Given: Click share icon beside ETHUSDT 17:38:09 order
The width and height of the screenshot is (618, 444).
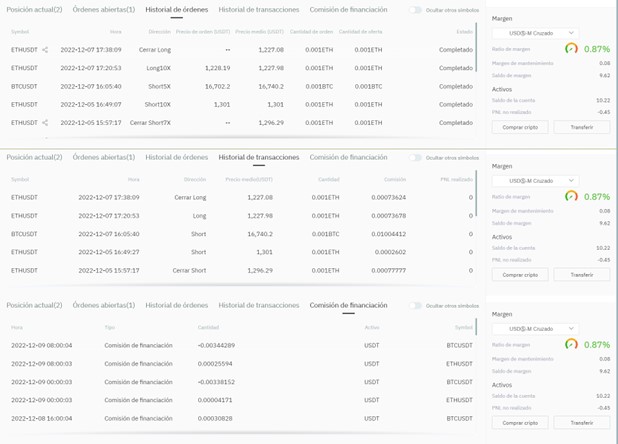Looking at the screenshot, I should tap(45, 49).
